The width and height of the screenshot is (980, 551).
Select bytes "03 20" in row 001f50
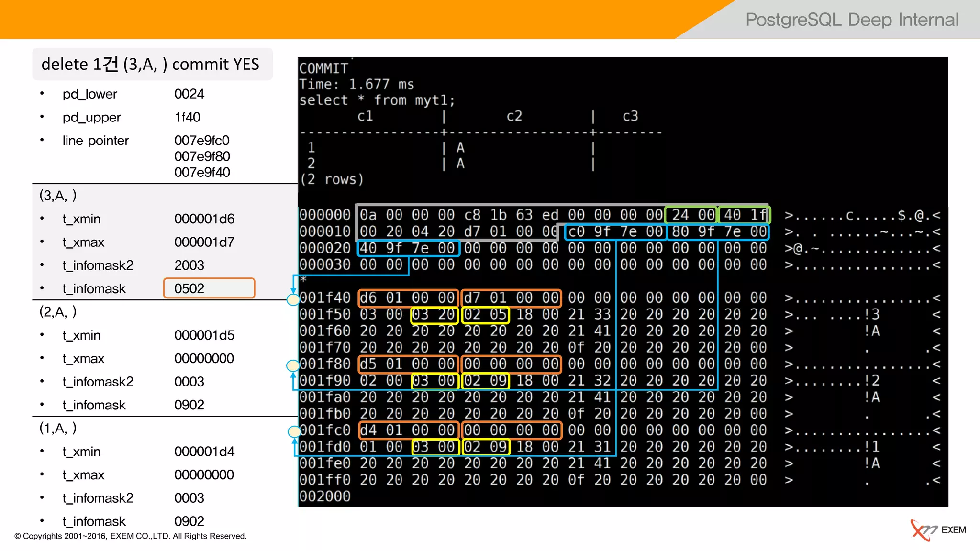pos(434,315)
